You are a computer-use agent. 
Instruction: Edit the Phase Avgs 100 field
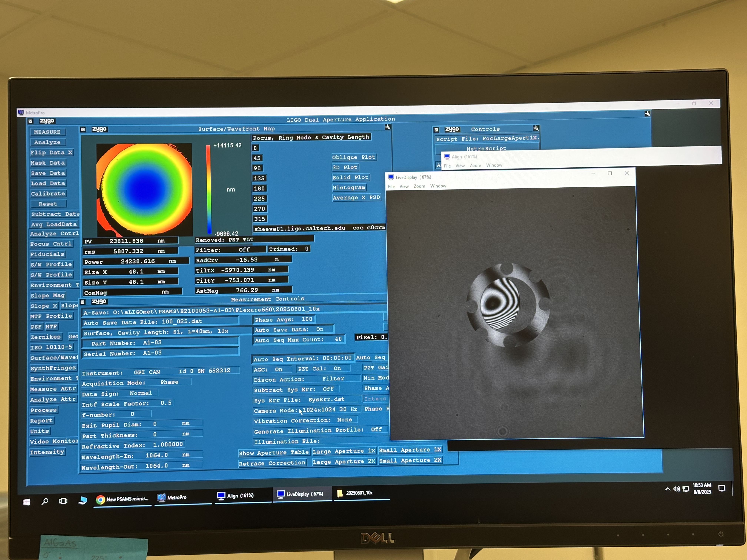click(x=284, y=319)
